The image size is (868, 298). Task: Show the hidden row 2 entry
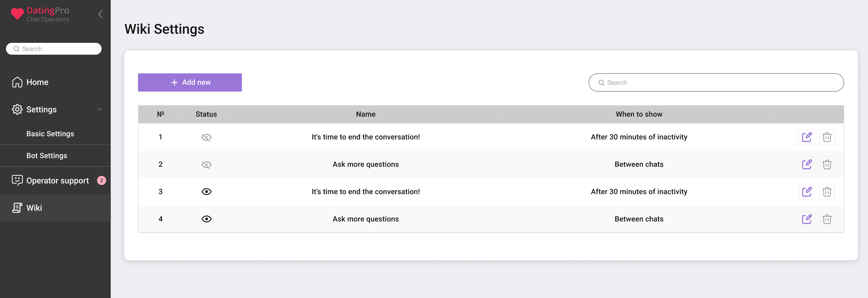click(206, 165)
